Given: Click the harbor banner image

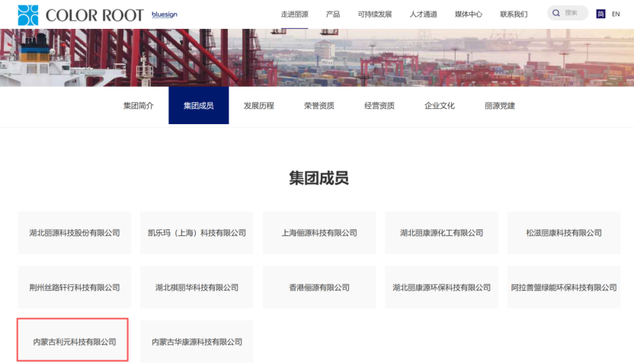Looking at the screenshot, I should coord(317,58).
